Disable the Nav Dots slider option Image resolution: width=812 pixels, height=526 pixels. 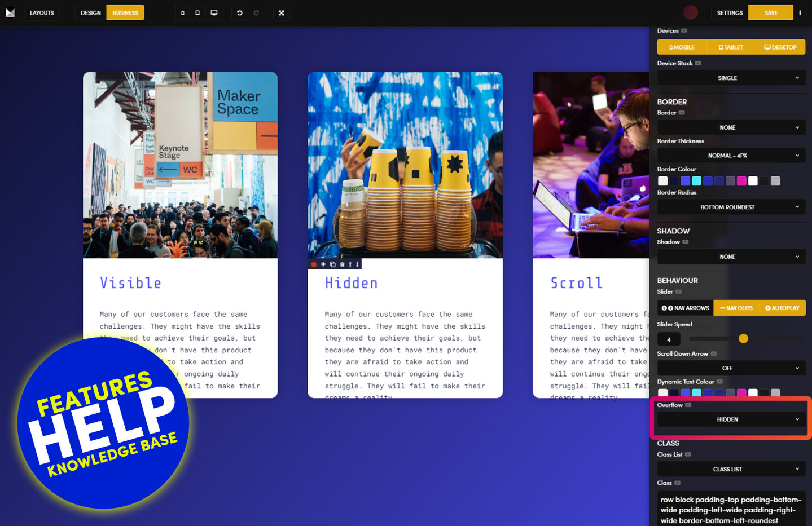(x=736, y=308)
